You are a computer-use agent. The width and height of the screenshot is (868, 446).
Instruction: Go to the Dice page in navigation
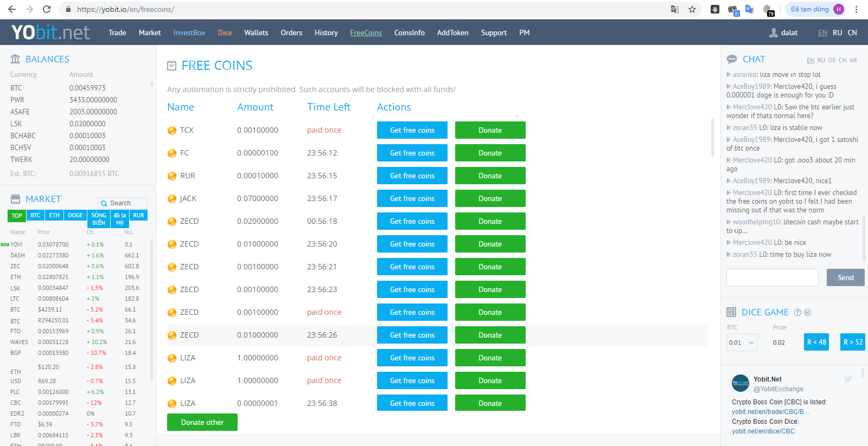[x=225, y=33]
